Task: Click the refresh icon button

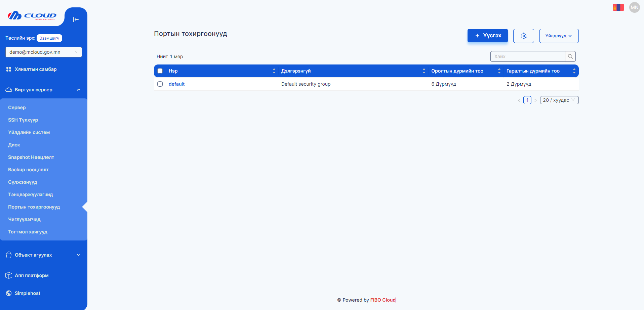Action: coord(523,36)
